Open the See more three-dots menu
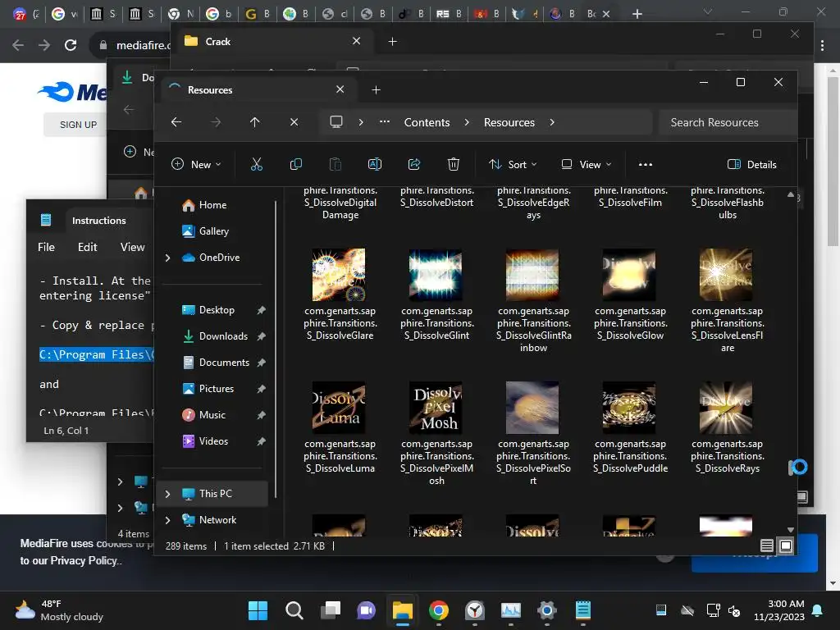The height and width of the screenshot is (630, 840). click(x=646, y=164)
